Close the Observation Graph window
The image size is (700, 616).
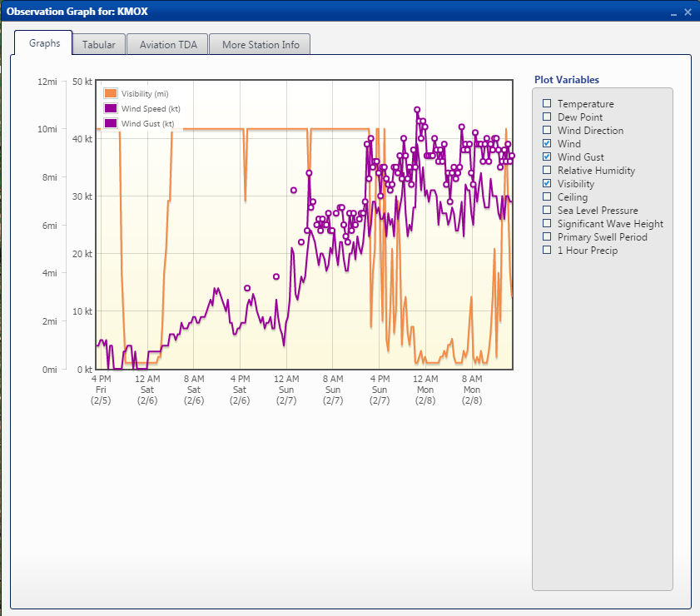(688, 12)
